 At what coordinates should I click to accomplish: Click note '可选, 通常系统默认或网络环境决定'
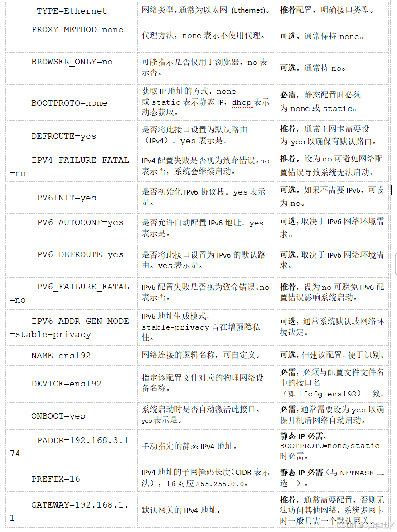pyautogui.click(x=332, y=327)
